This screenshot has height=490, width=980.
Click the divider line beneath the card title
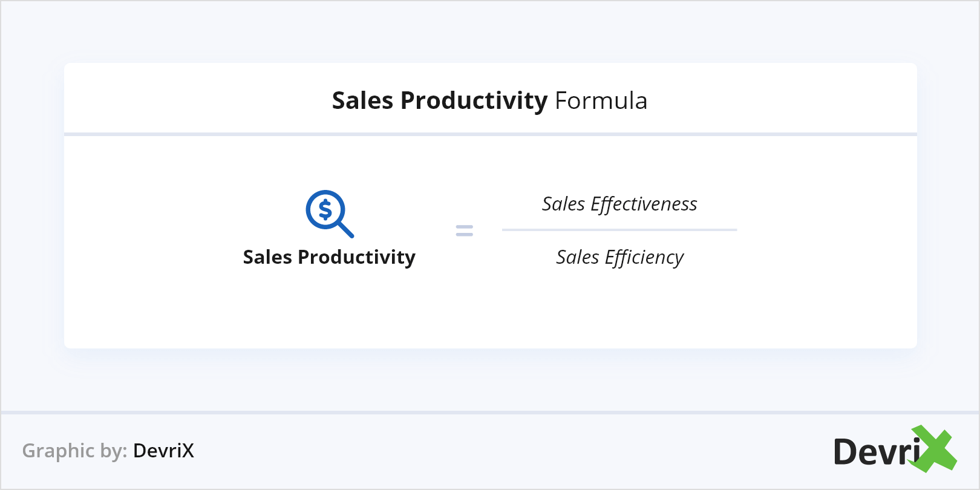pyautogui.click(x=490, y=134)
